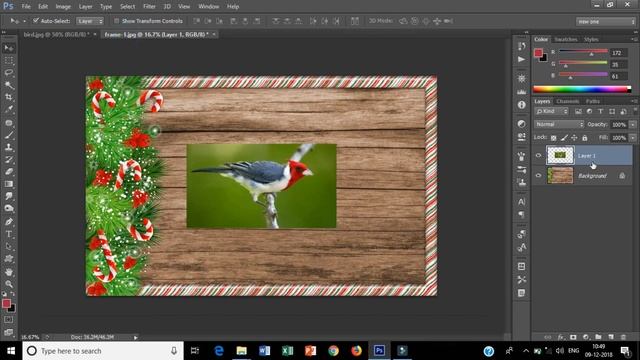This screenshot has height=360, width=640.
Task: Select the Gradient tool
Action: [9, 184]
